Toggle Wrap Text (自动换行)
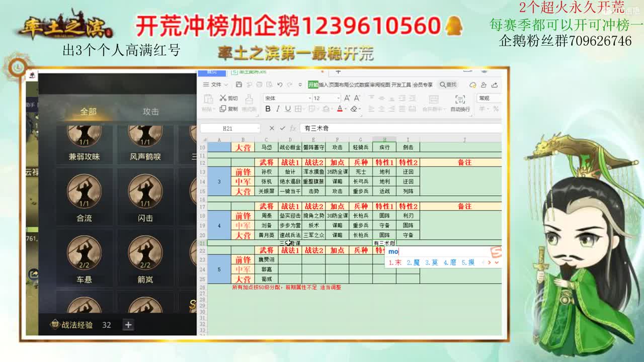Screen dimensions: 644x362 (x=460, y=103)
